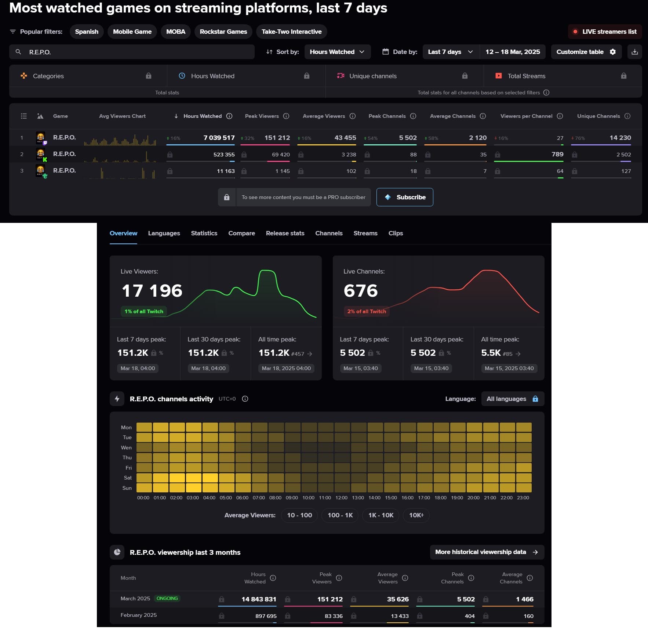Click the arrow next to all time peak #457

coord(310,354)
